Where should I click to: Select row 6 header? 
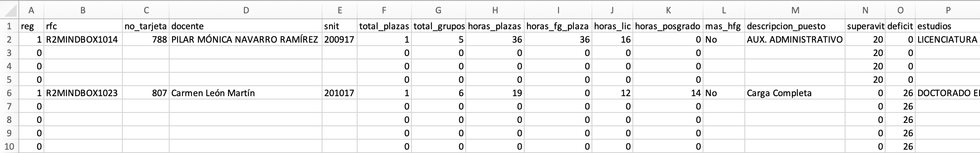click(9, 93)
